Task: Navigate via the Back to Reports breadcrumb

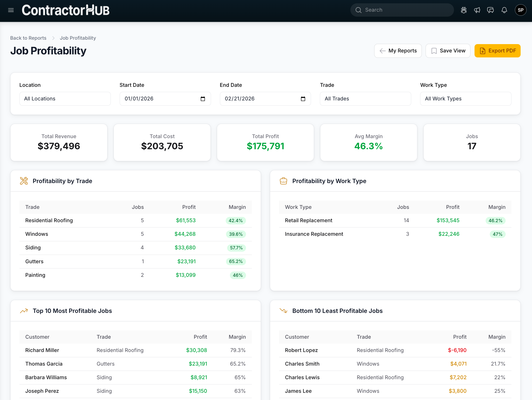Action: [28, 38]
